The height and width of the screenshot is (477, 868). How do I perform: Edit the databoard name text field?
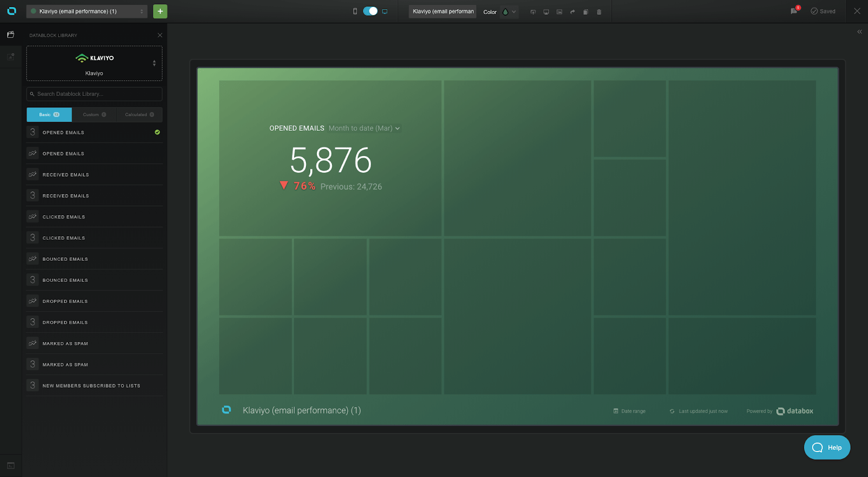[443, 11]
